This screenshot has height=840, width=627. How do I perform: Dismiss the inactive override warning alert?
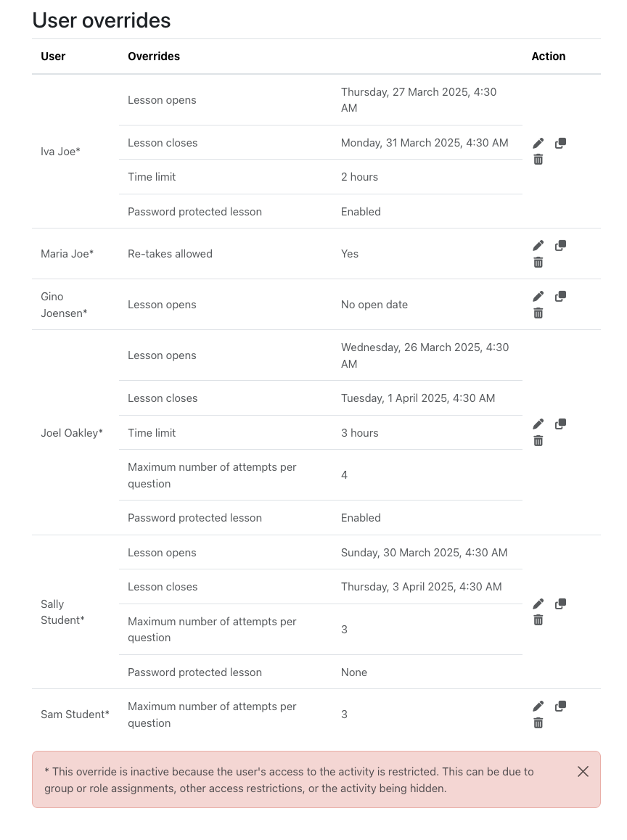pyautogui.click(x=583, y=771)
